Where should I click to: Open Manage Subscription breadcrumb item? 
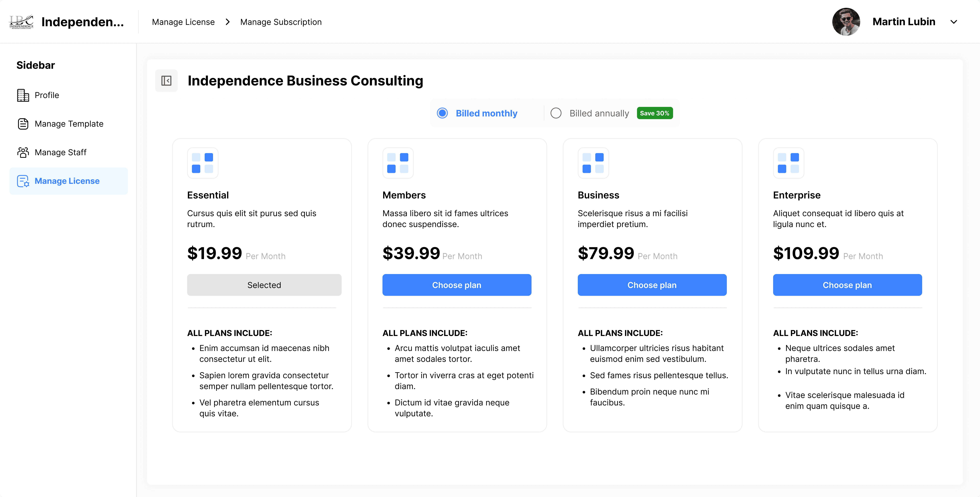click(x=281, y=22)
